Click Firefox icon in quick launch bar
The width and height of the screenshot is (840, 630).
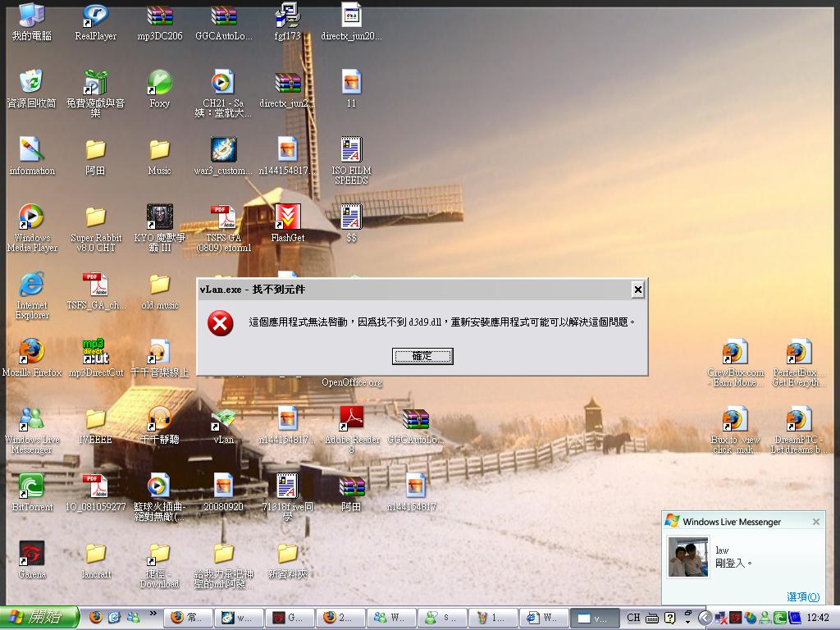click(x=96, y=618)
